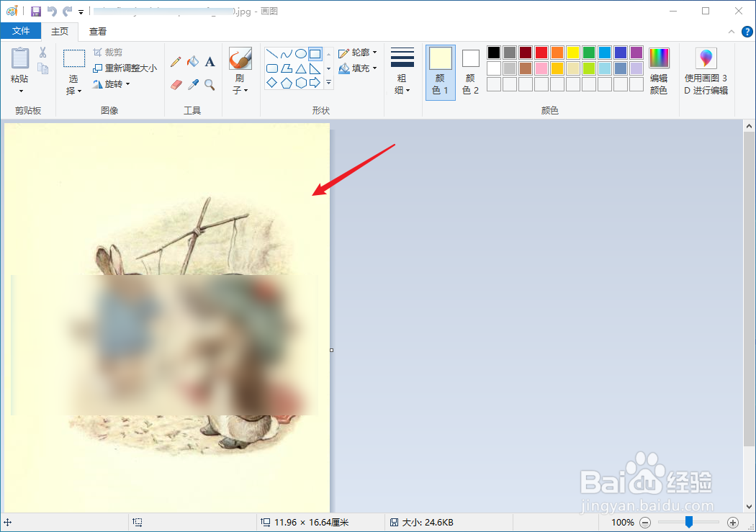Viewport: 756px width, 532px height.
Task: Click canvas right-edge resize handle
Action: tap(332, 351)
